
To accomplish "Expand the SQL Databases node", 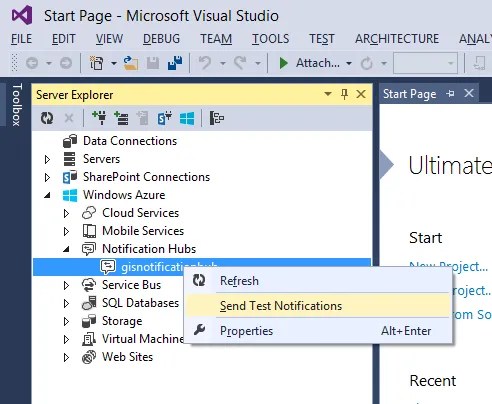I will (x=66, y=303).
